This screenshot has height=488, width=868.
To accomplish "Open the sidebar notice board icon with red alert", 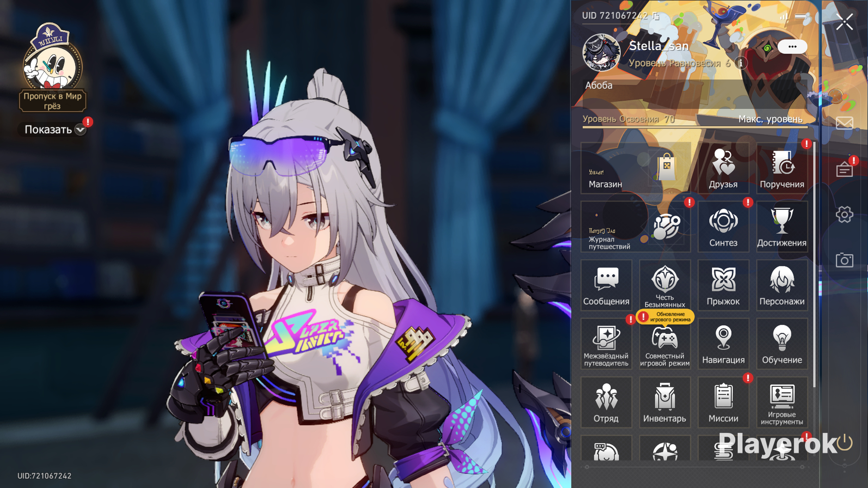I will tap(845, 169).
